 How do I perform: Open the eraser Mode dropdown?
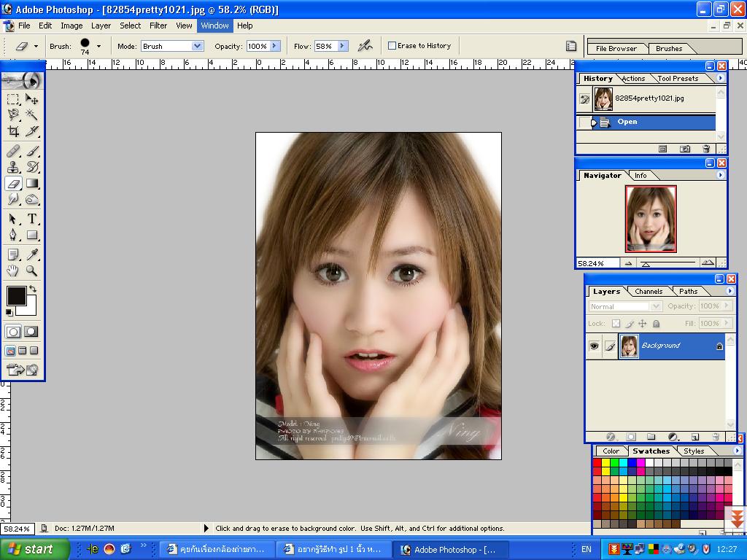[x=197, y=46]
